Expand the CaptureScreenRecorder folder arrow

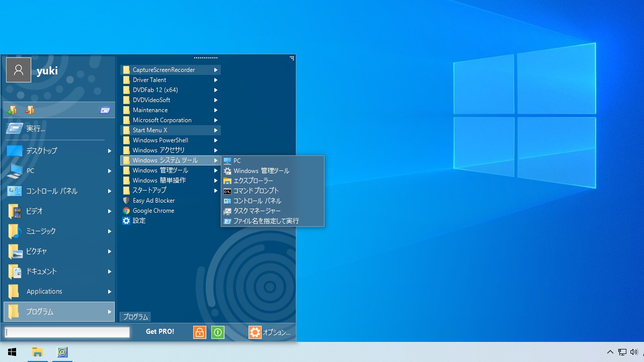point(215,70)
